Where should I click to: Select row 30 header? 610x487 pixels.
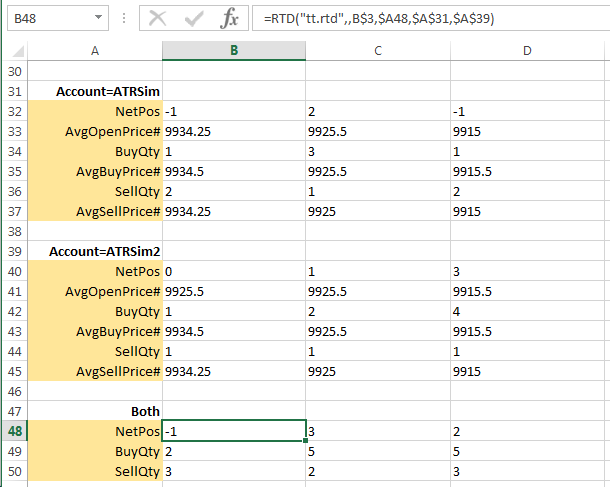[x=15, y=72]
